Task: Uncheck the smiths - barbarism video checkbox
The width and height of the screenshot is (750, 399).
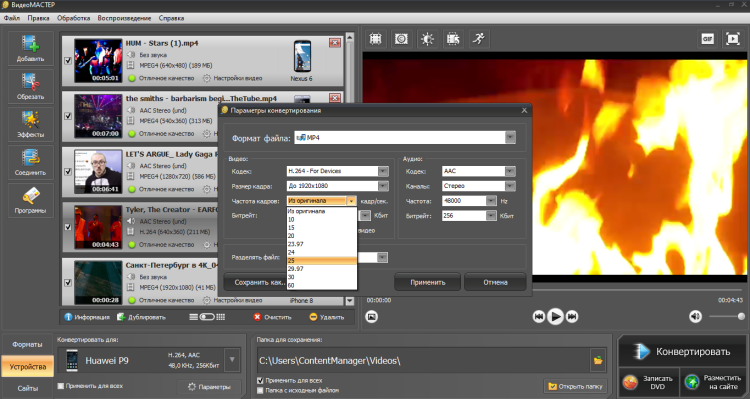Action: pyautogui.click(x=68, y=116)
